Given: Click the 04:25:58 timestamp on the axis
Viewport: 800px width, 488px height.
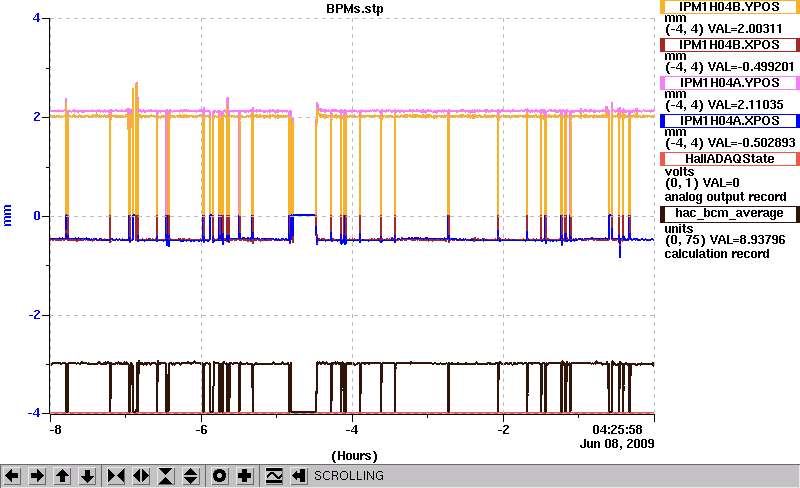Looking at the screenshot, I should [617, 430].
